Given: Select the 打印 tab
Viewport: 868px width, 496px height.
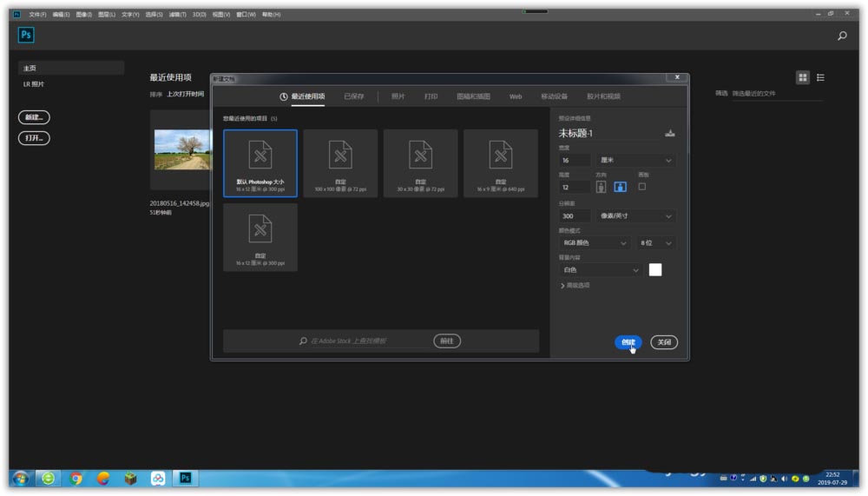Looking at the screenshot, I should [431, 96].
